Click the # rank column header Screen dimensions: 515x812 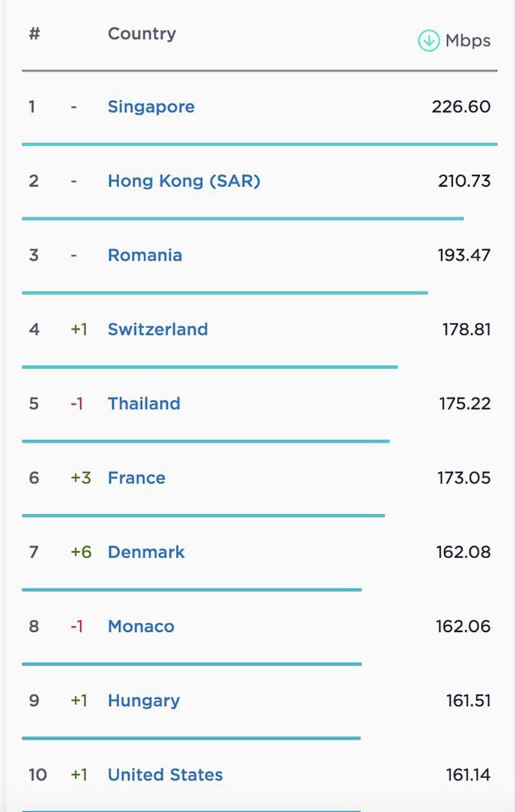[x=34, y=34]
